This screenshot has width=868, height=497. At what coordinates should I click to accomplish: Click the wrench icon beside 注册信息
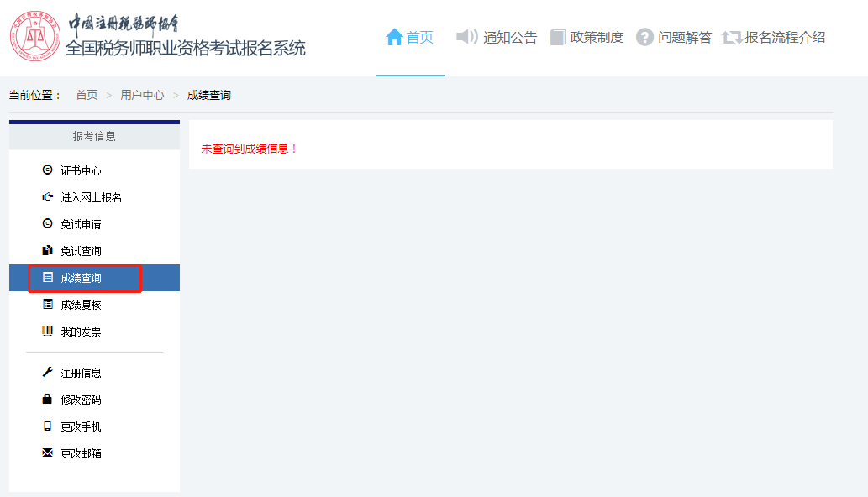coord(47,372)
